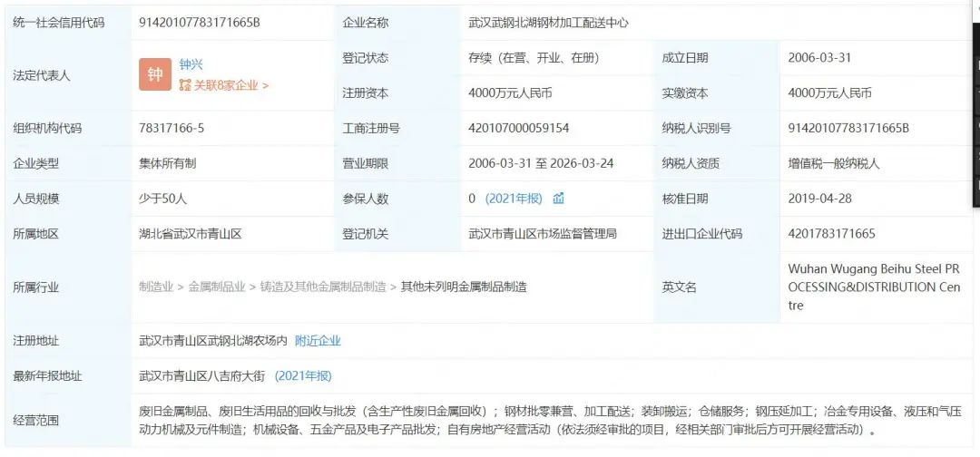The image size is (980, 457).
Task: Click the 进出口企业代码 value 4201783171665
Action: (x=832, y=234)
